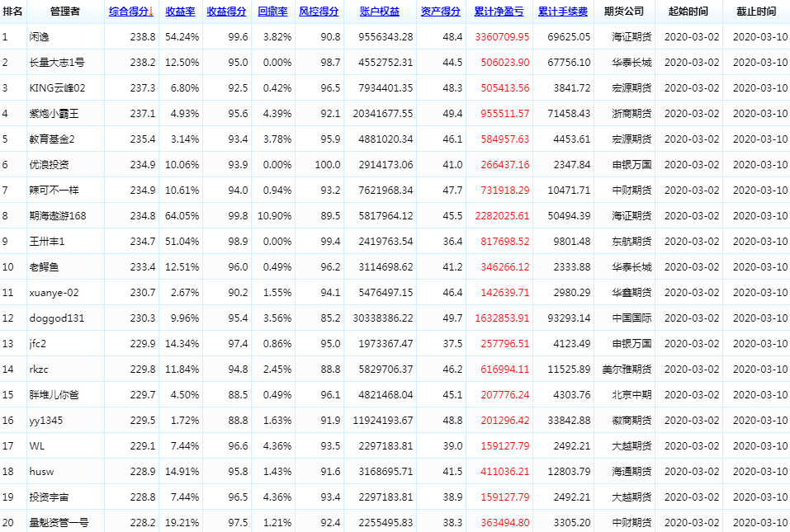The width and height of the screenshot is (790, 532).
Task: Select manager name 胖堆儿你爸
Action: (x=54, y=395)
